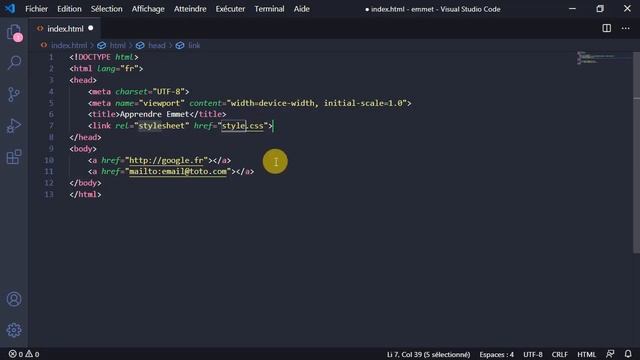Change line ending via CRLF
This screenshot has width=640, height=360.
[560, 354]
